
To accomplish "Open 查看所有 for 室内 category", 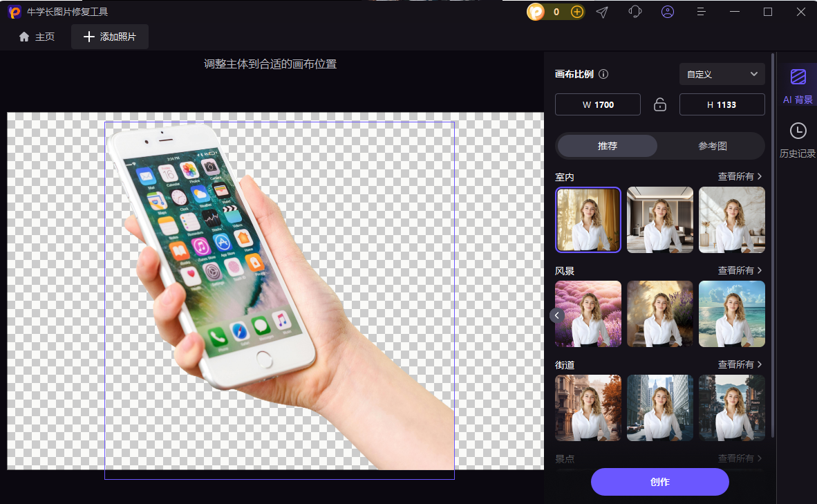I will click(x=740, y=177).
